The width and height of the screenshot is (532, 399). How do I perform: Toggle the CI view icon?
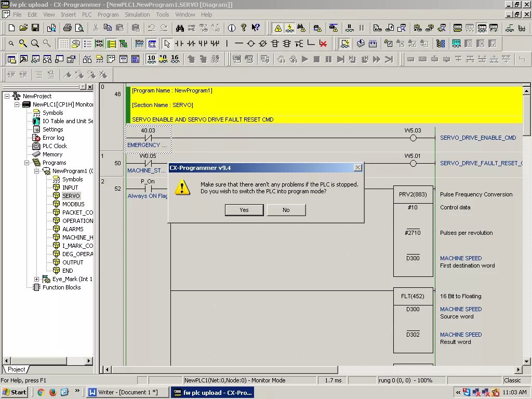pos(152,44)
